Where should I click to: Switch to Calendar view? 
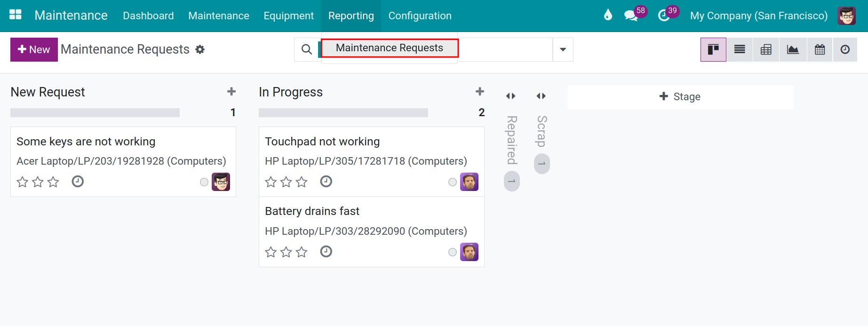click(x=820, y=49)
